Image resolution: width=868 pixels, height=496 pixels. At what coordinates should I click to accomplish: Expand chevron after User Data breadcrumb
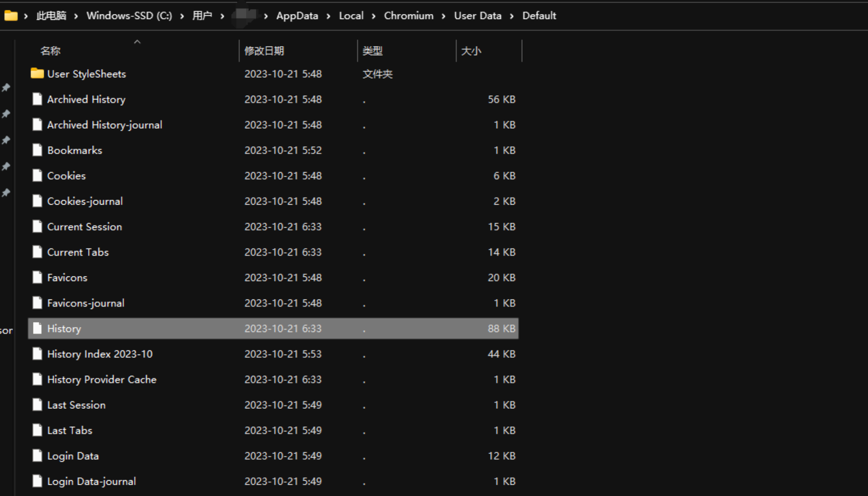tap(512, 16)
